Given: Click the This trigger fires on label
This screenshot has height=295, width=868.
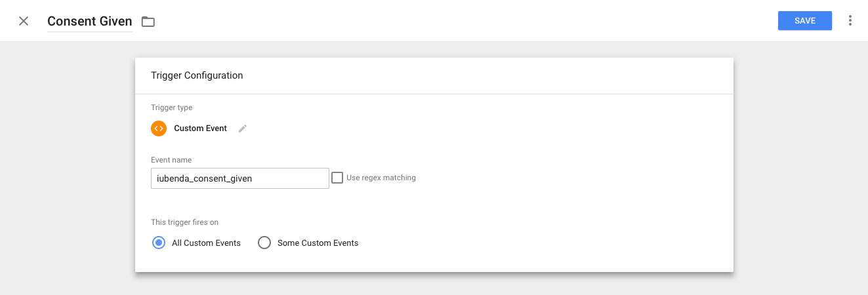Looking at the screenshot, I should point(185,222).
